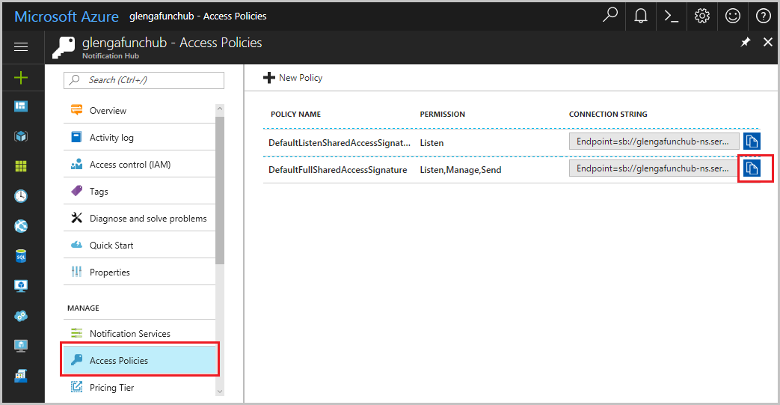The width and height of the screenshot is (780, 405).
Task: Copy the DefaultListenSharedAccessSignature connection string
Action: 752,142
